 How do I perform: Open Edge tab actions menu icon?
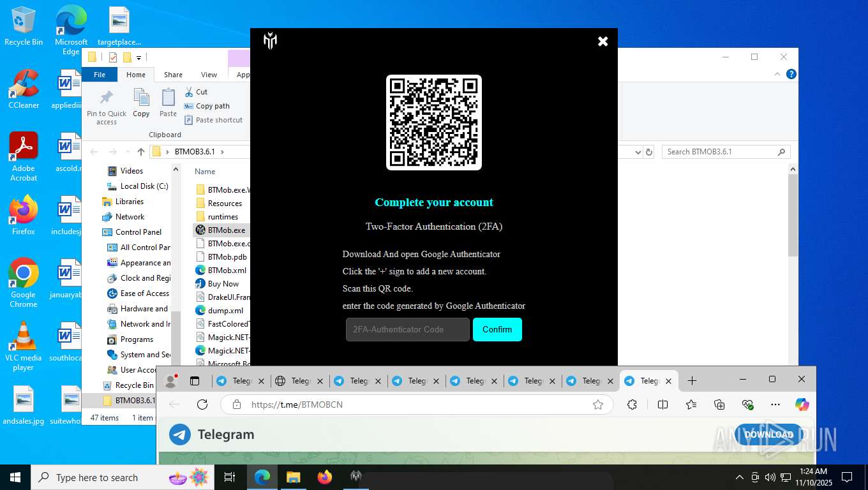[x=195, y=381]
